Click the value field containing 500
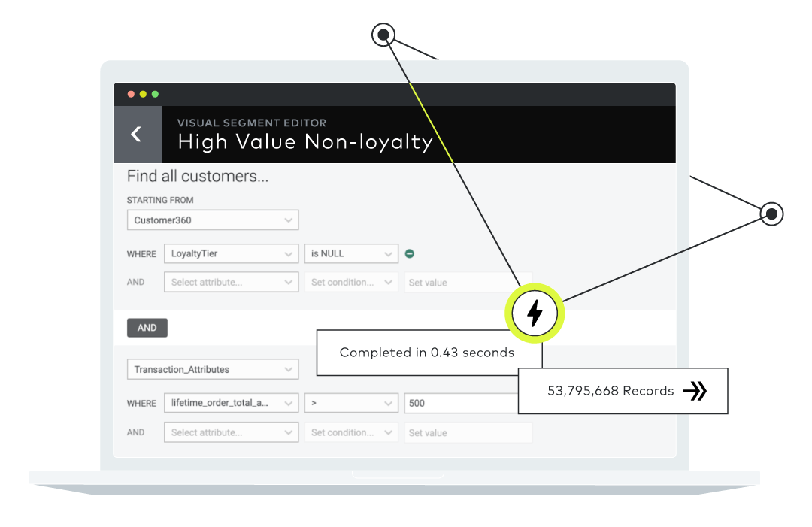The image size is (812, 527). click(x=460, y=404)
